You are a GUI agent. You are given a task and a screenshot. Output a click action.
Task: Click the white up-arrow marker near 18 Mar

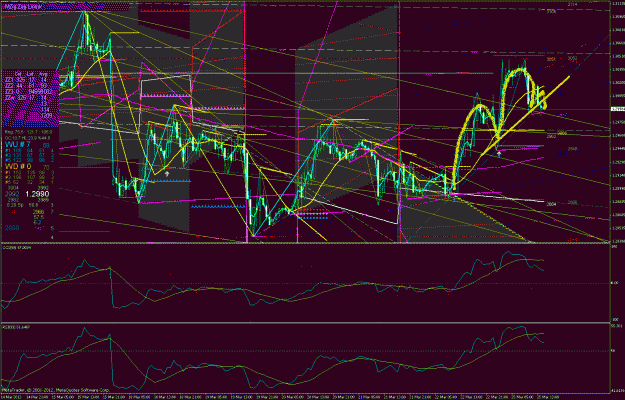coord(167,174)
